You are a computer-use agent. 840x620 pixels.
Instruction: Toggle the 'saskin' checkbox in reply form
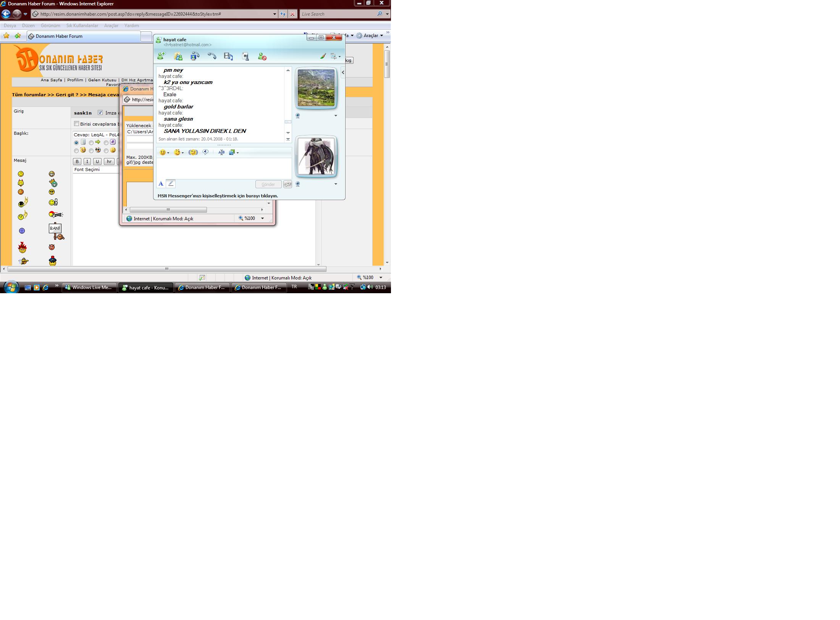coord(100,113)
